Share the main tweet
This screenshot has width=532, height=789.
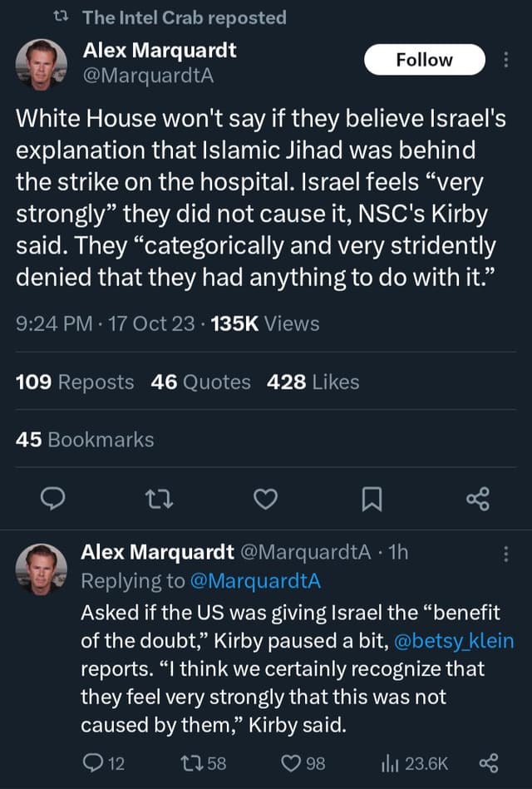[478, 499]
